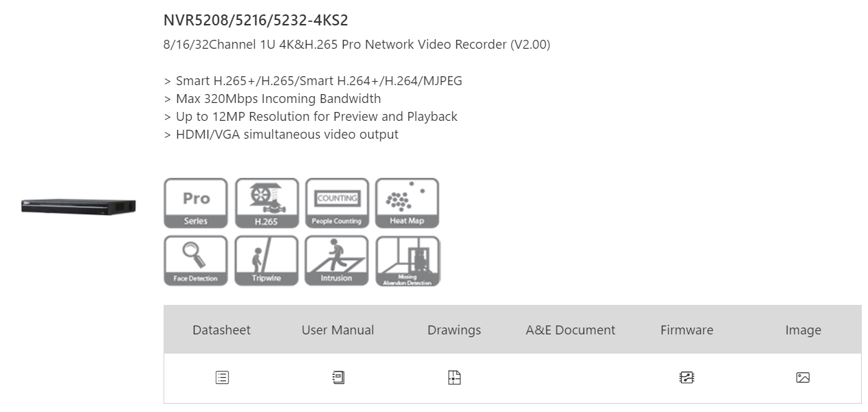Open the product image icon
The width and height of the screenshot is (868, 412).
803,377
